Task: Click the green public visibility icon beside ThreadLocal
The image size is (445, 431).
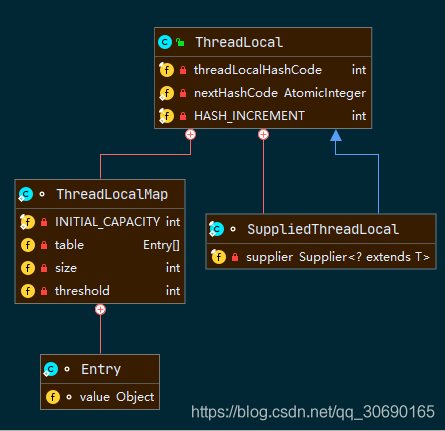Action: [180, 42]
